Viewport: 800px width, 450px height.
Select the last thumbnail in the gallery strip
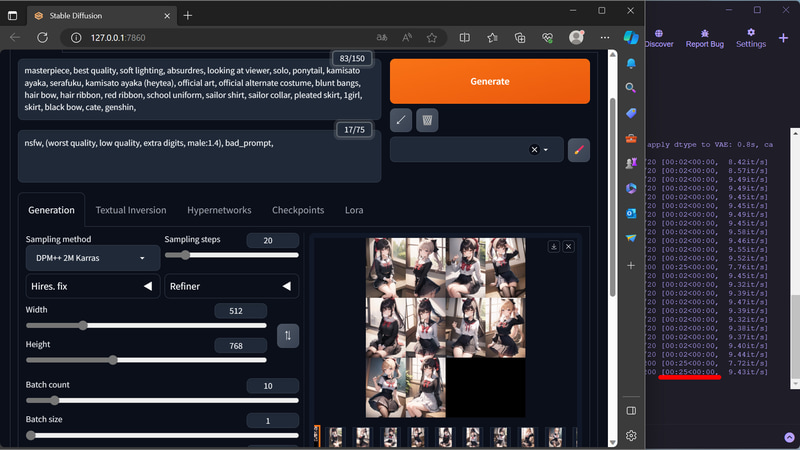(x=555, y=437)
